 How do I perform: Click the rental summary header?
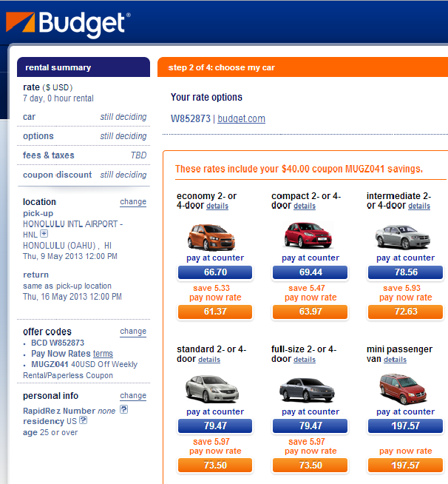pos(84,67)
